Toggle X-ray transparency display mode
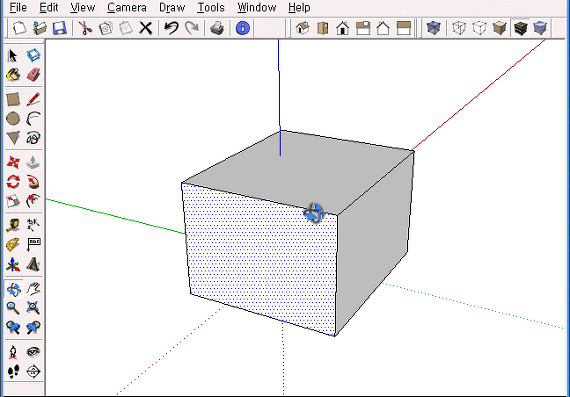The image size is (570, 397). 433,28
